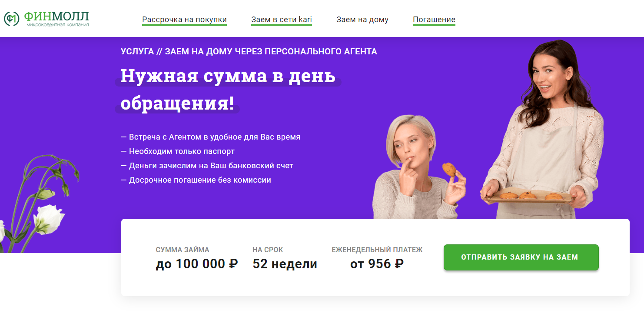Viewport: 644px width, 317px height.
Task: Click the 52 недели term value
Action: 285,264
